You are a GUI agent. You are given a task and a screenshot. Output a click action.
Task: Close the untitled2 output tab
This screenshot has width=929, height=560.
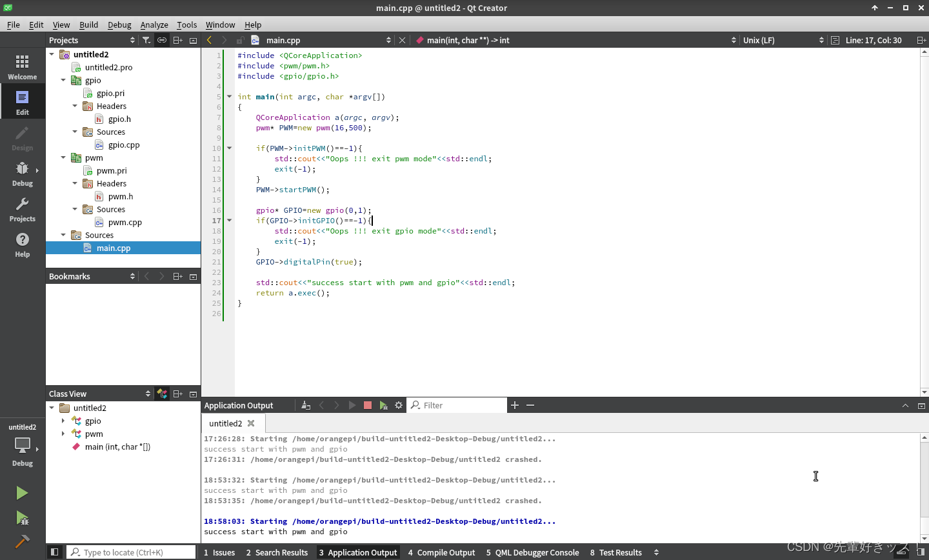pyautogui.click(x=251, y=423)
